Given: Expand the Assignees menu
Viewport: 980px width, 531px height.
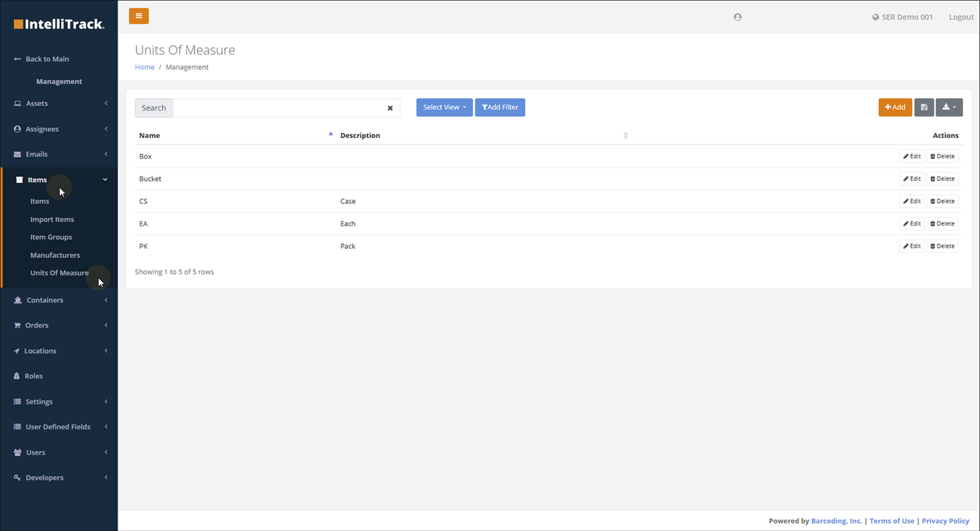Looking at the screenshot, I should coord(59,129).
